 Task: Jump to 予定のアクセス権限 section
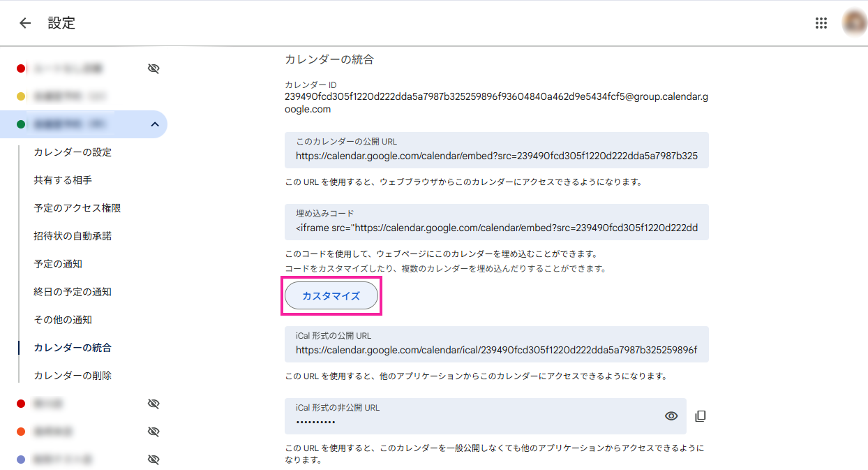coord(77,208)
